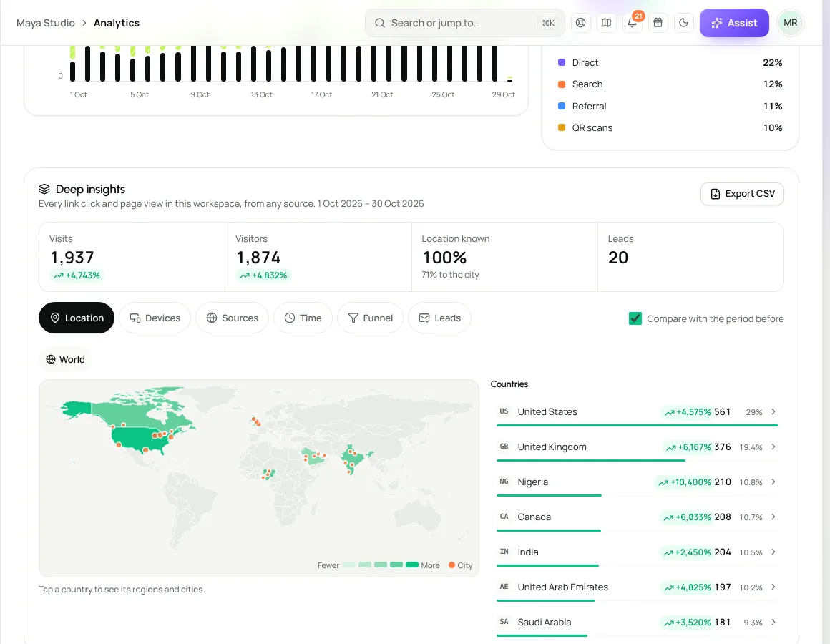Click the United Kingdom progress bar
Image resolution: width=830 pixels, height=644 pixels.
pyautogui.click(x=638, y=460)
